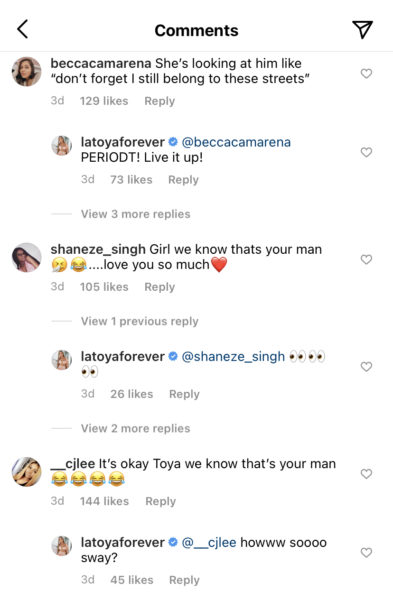
Task: Expand View 3 more replies
Action: (x=135, y=214)
